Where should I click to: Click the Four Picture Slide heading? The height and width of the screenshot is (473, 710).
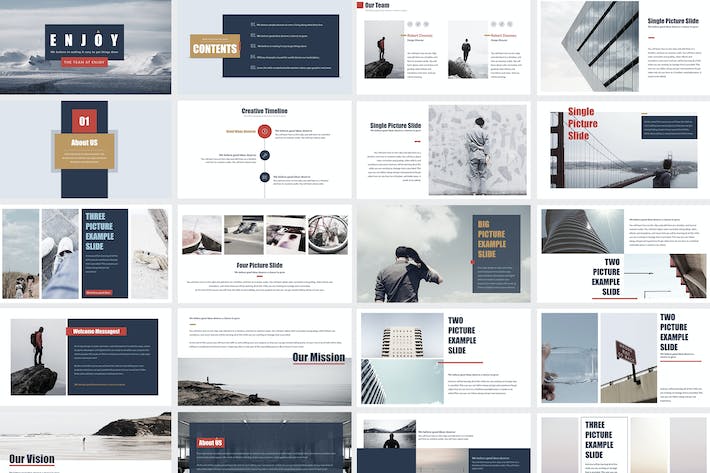259,265
